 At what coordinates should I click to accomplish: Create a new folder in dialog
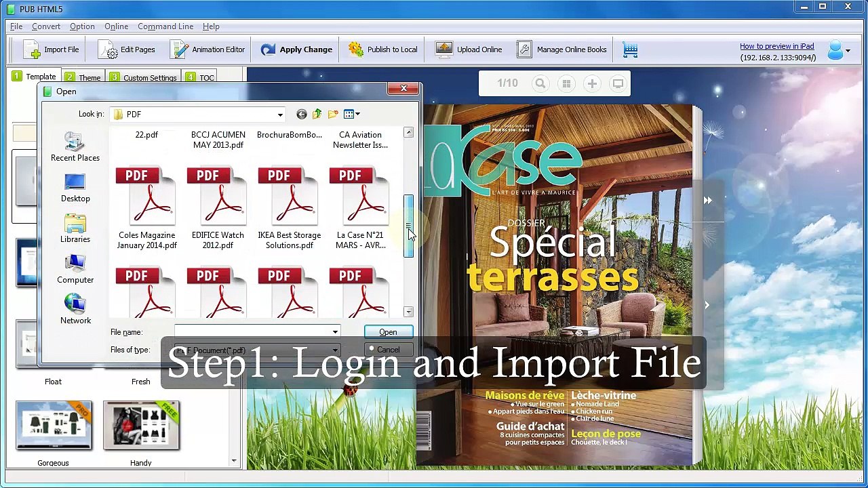click(x=333, y=114)
